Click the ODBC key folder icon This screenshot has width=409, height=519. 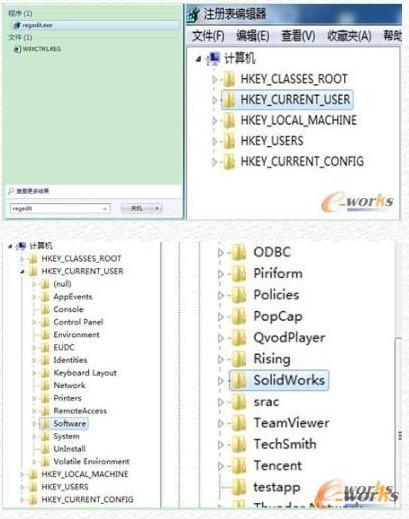tap(239, 252)
